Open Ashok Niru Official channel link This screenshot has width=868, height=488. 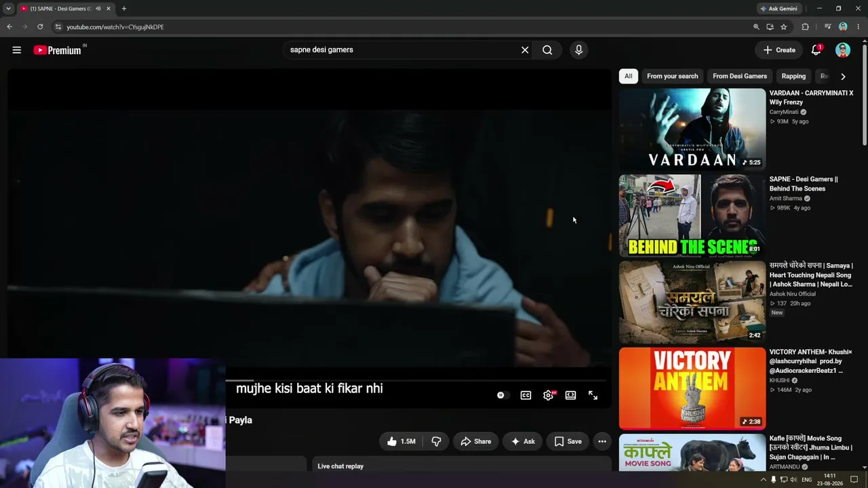click(x=793, y=294)
